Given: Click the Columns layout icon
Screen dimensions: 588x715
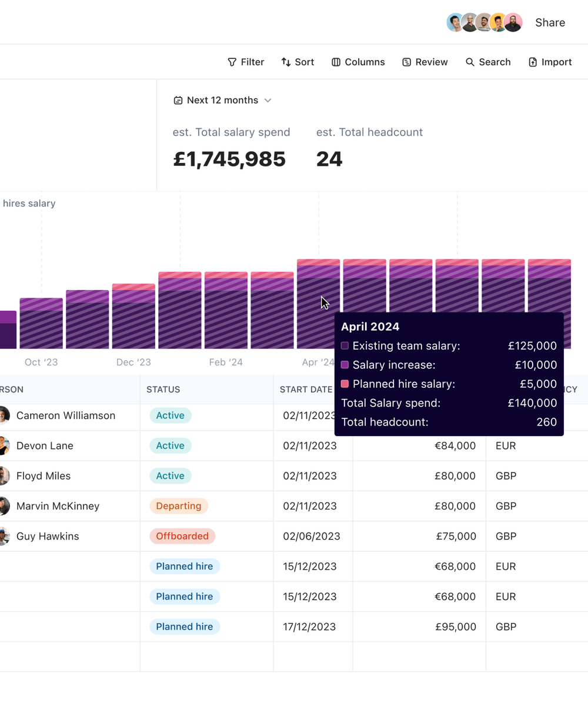Looking at the screenshot, I should coord(336,62).
